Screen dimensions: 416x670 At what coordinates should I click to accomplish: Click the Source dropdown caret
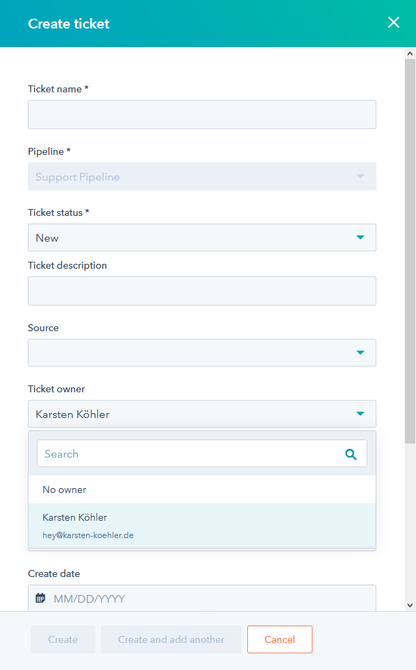(x=360, y=353)
